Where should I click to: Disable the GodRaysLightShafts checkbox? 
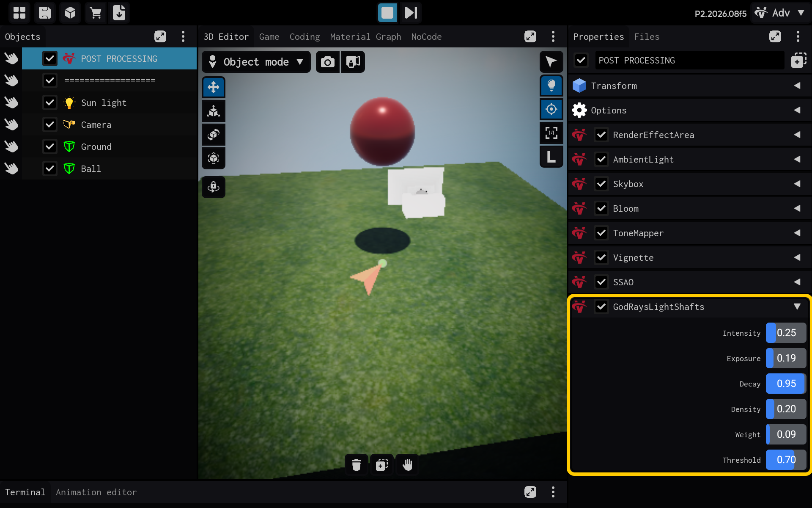click(601, 306)
